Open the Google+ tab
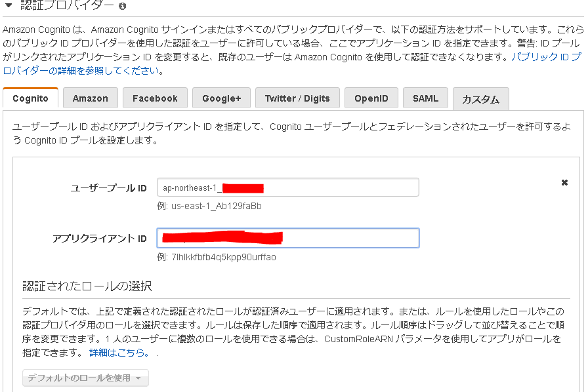Screen dimensions: 588x392 221,98
